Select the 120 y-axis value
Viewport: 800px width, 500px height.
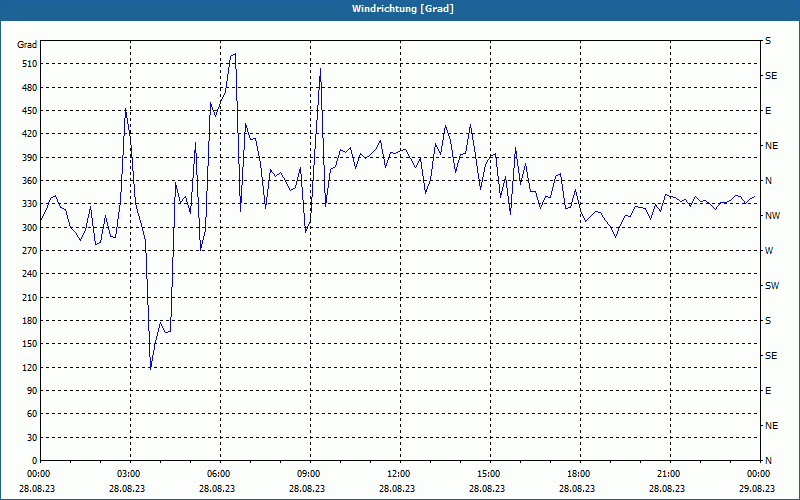(x=30, y=367)
